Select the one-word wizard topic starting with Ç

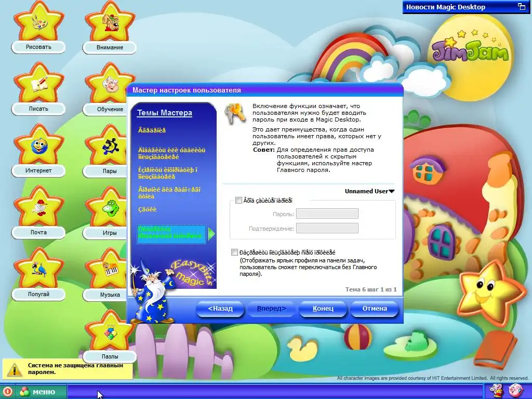click(148, 209)
